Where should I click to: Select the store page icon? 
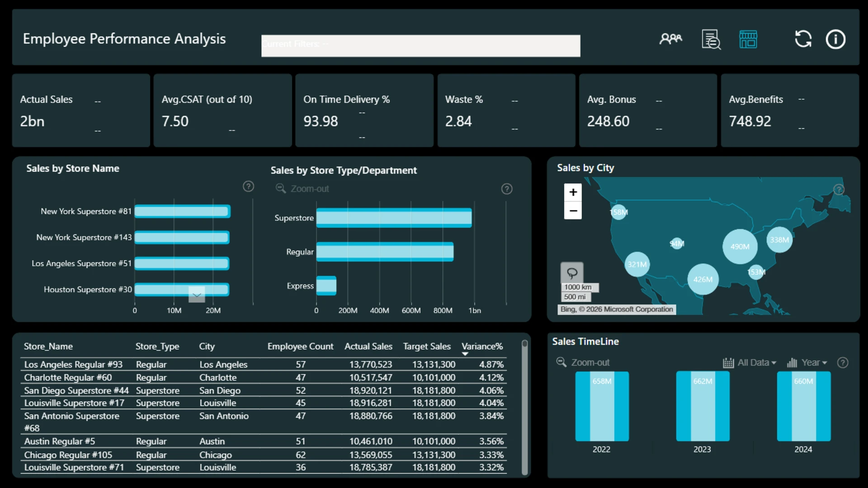pyautogui.click(x=748, y=39)
